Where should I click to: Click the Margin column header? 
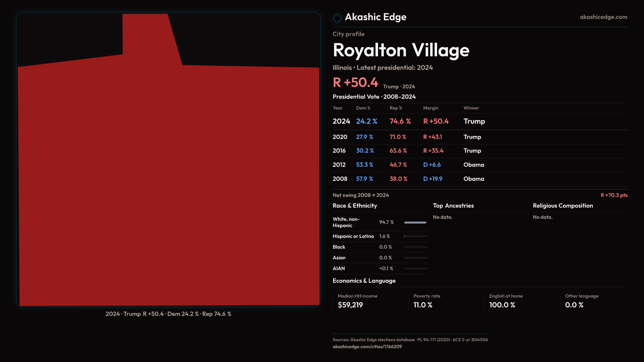point(431,108)
